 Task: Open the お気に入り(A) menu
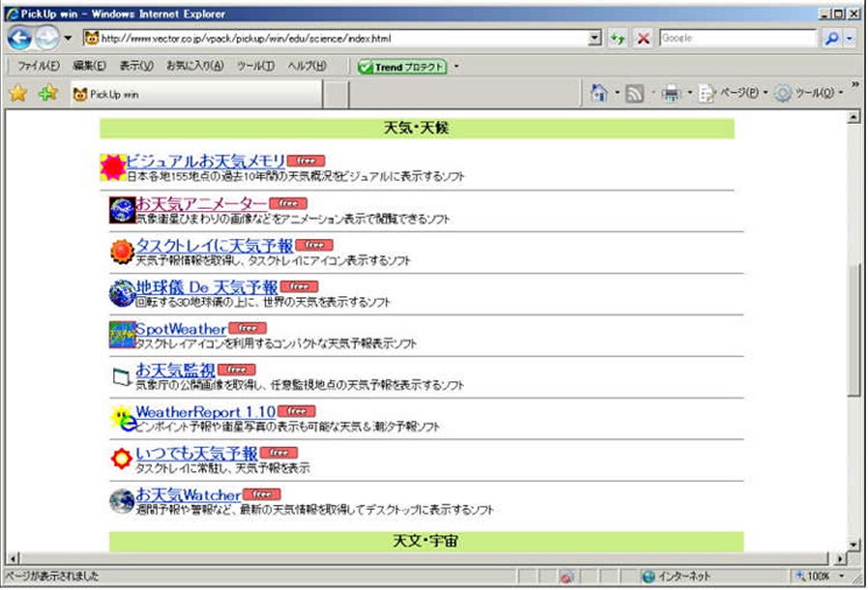194,67
